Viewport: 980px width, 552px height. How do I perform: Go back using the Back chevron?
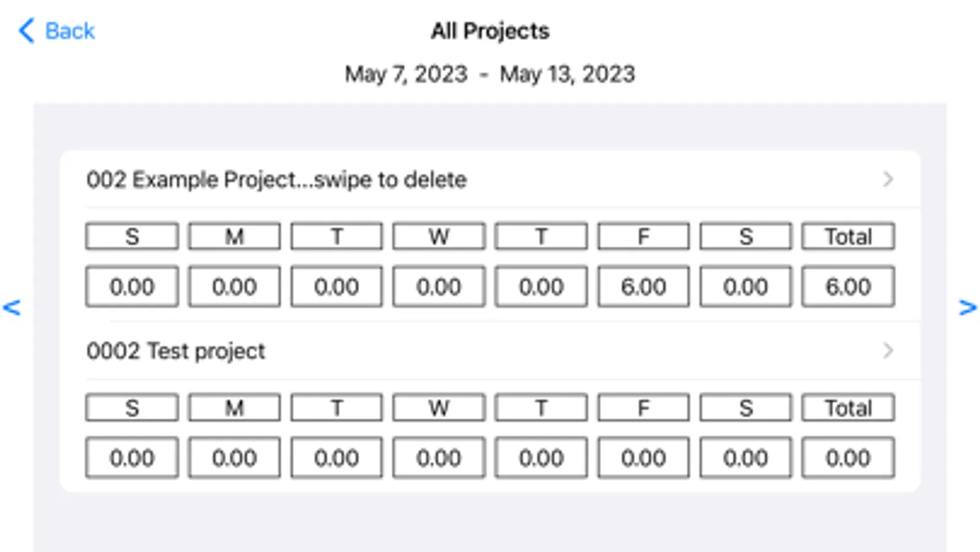coord(26,31)
